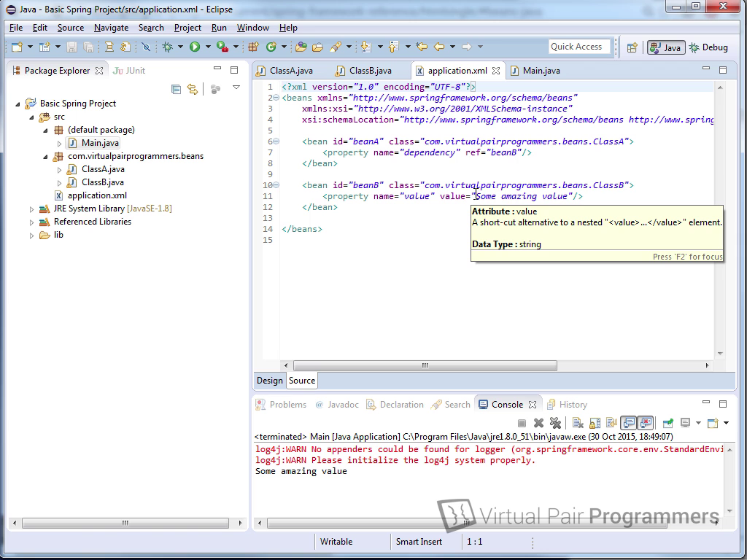
Task: Select ClassA.java in Package Explorer
Action: pyautogui.click(x=103, y=169)
